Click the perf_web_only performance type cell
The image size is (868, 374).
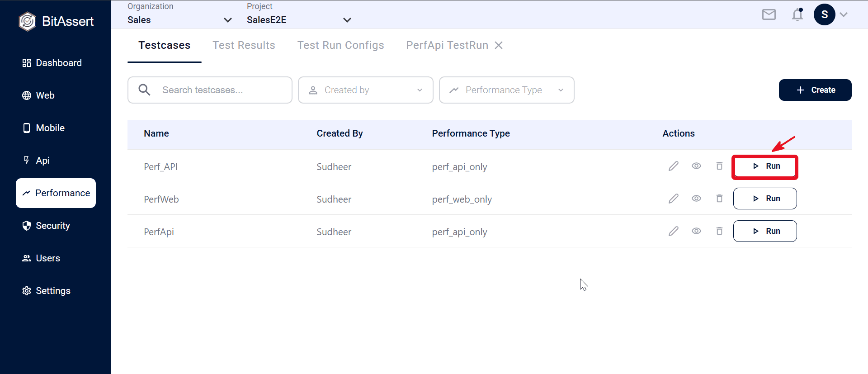click(x=462, y=199)
